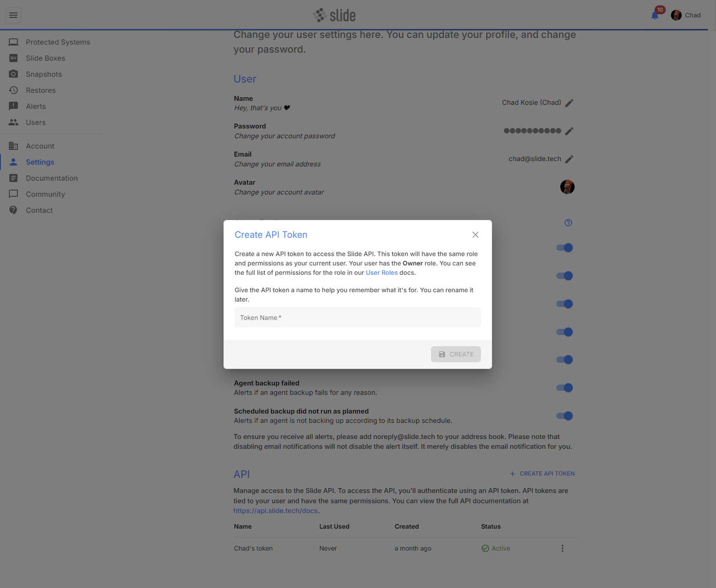Open the alert emails help icon
This screenshot has height=588, width=716.
click(568, 223)
